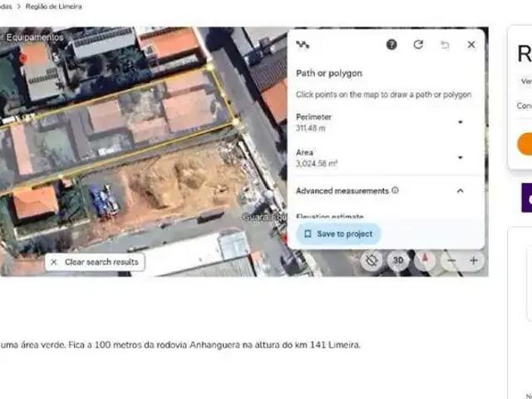Collapse the Advanced measurements section
The height and width of the screenshot is (399, 532).
point(461,191)
